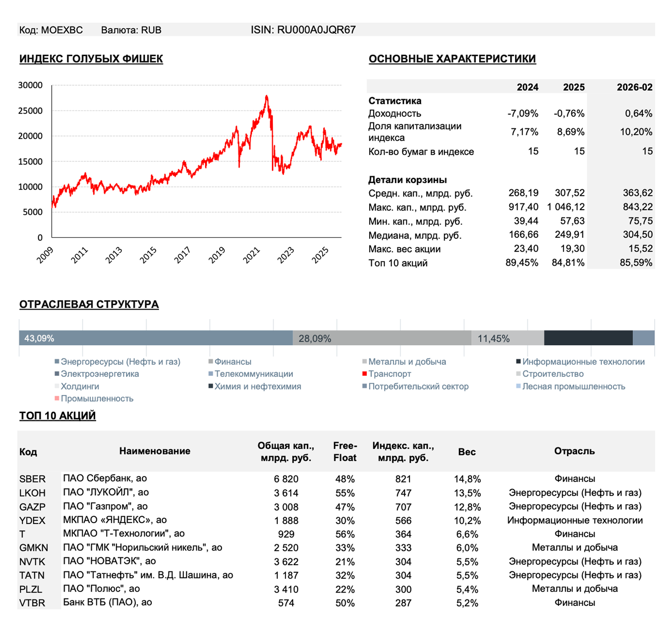Click the 'Вес' column header
Image resolution: width=672 pixels, height=635 pixels.
pos(467,452)
